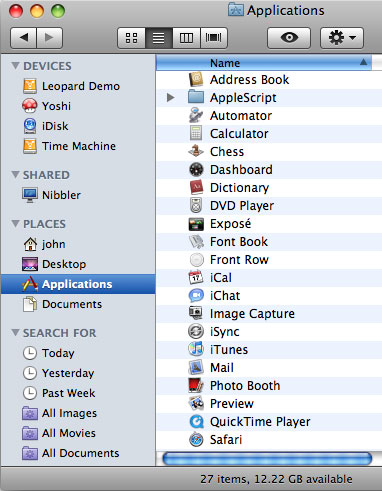
Task: Open Documents in the sidebar
Action: pos(78,304)
